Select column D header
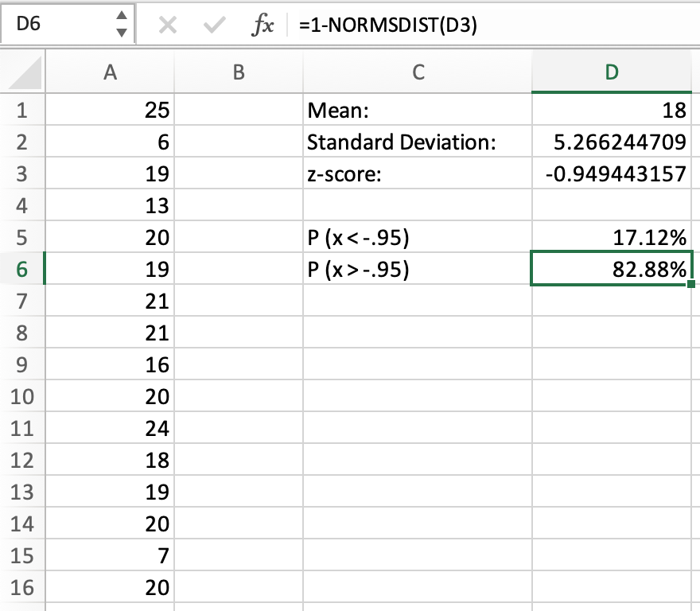Screen dimensions: 700x611 (611, 72)
